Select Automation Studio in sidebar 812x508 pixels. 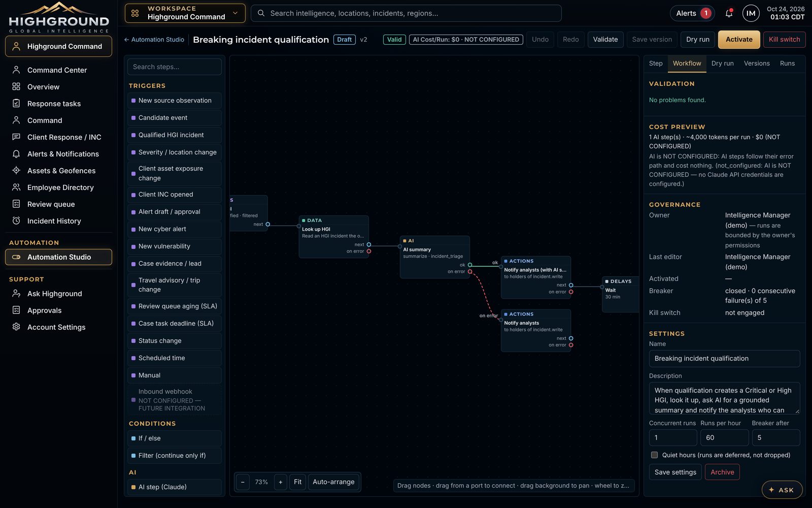tap(58, 257)
